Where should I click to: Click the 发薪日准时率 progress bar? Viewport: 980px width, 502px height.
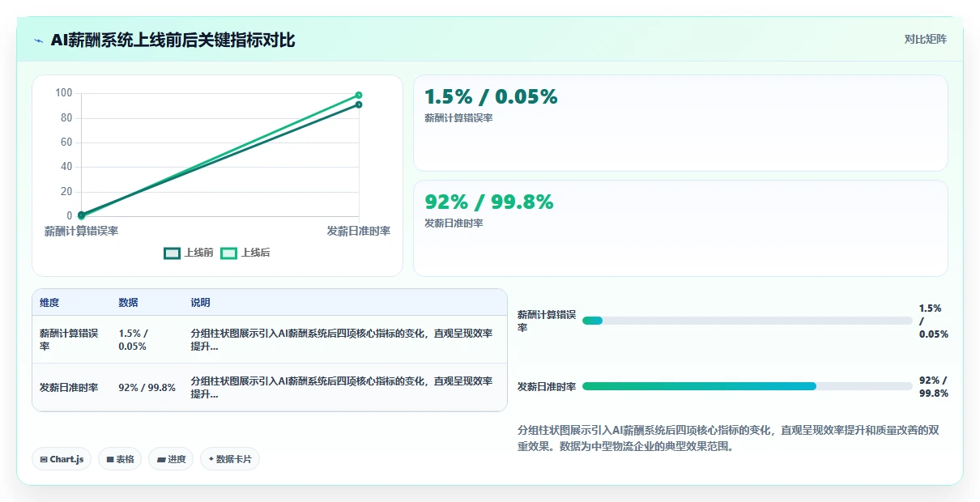coord(747,386)
